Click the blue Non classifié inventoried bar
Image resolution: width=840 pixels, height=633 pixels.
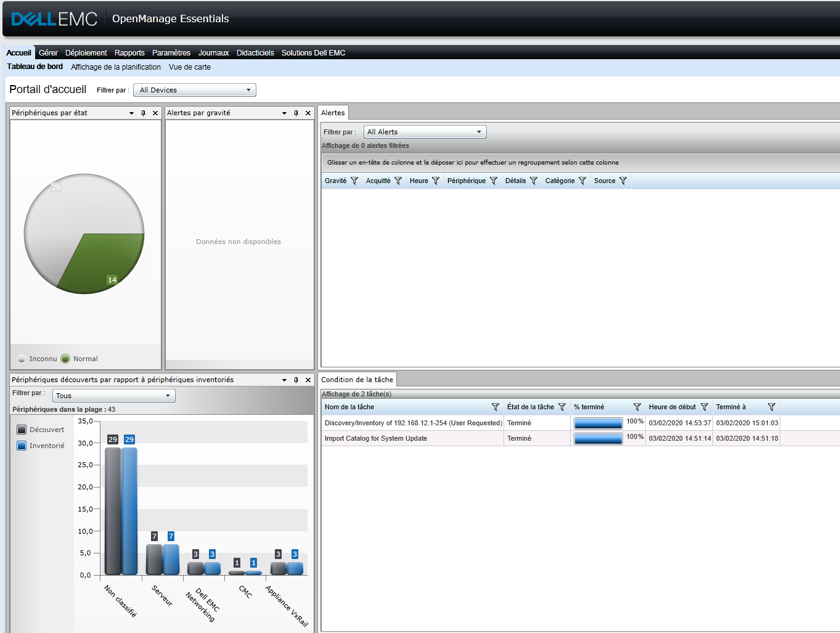click(x=129, y=511)
